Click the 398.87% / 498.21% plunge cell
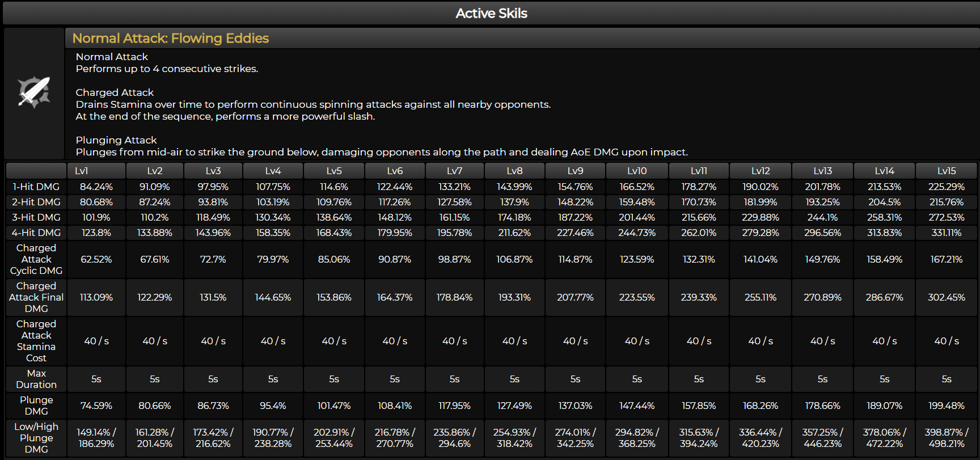This screenshot has height=460, width=980. tap(947, 438)
